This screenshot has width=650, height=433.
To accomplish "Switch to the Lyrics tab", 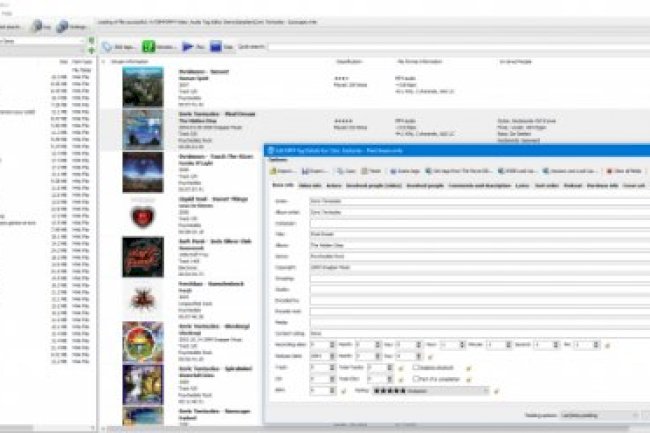I will 519,186.
